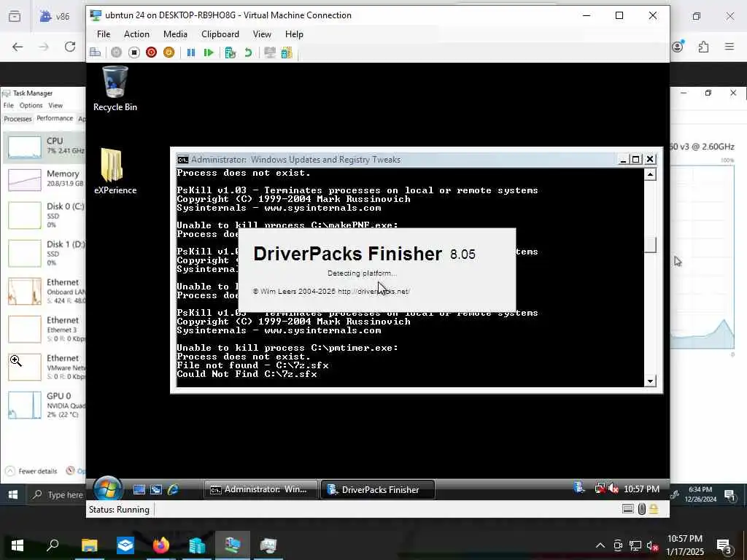Viewport: 747px width, 560px height.
Task: Open the View menu in Virtual Machine Connection
Action: click(x=262, y=34)
